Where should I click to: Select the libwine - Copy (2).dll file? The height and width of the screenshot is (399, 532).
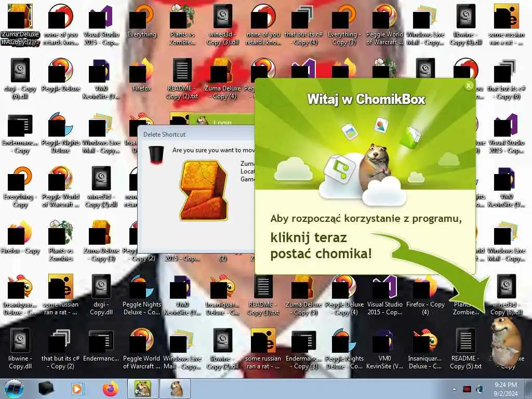coord(222,349)
